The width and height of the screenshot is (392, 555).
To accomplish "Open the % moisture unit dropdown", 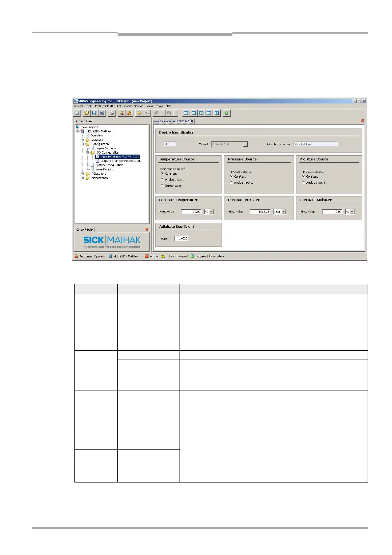I will (352, 212).
